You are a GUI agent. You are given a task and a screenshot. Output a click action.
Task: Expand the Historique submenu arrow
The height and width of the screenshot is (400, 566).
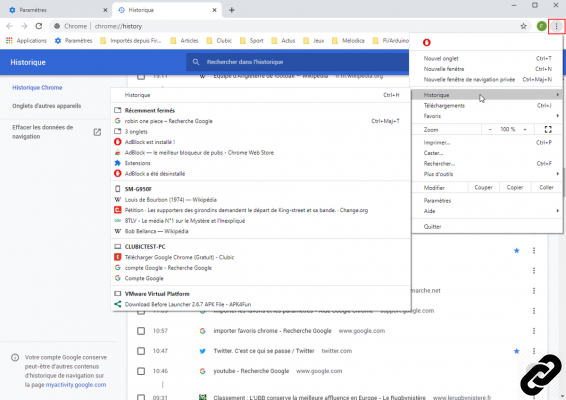click(x=558, y=95)
